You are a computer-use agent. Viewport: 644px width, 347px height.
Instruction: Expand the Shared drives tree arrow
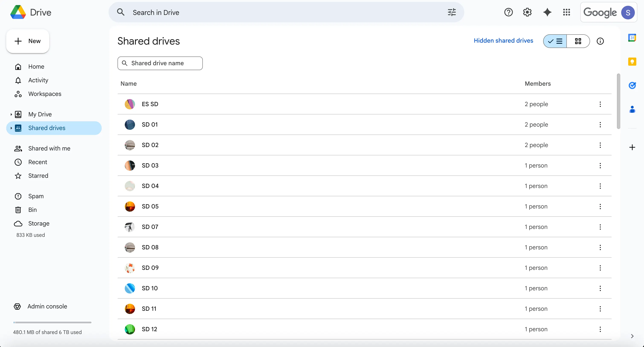11,128
